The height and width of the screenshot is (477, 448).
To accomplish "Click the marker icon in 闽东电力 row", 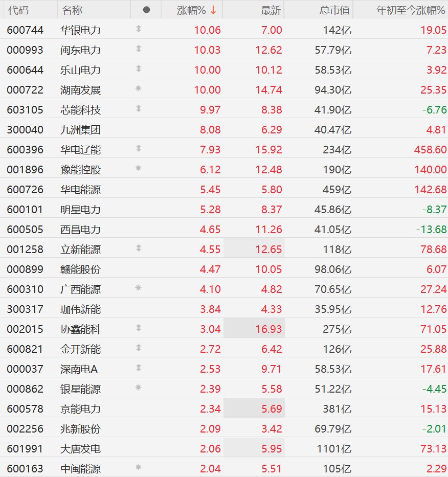I will pos(139,49).
